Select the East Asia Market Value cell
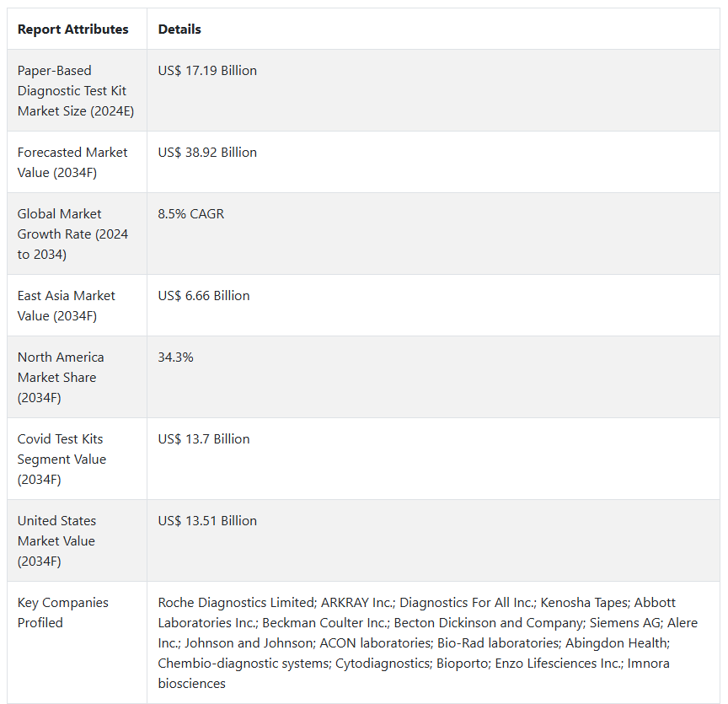 coord(67,306)
